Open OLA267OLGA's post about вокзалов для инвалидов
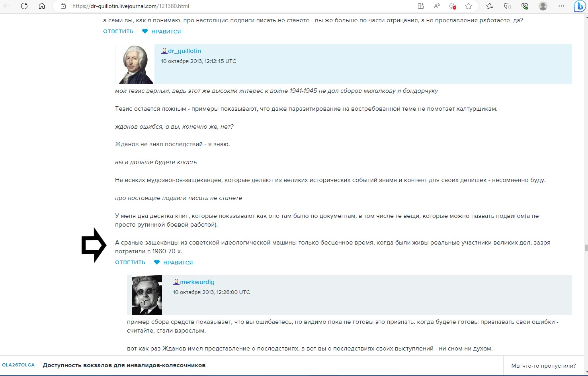 click(x=124, y=365)
